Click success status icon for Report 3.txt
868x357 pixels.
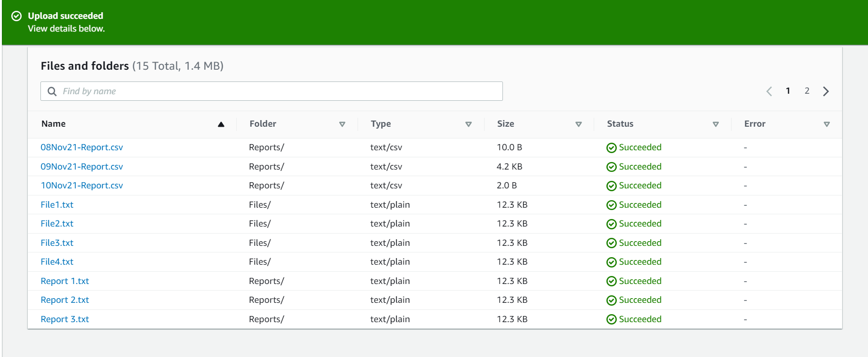[x=611, y=320]
